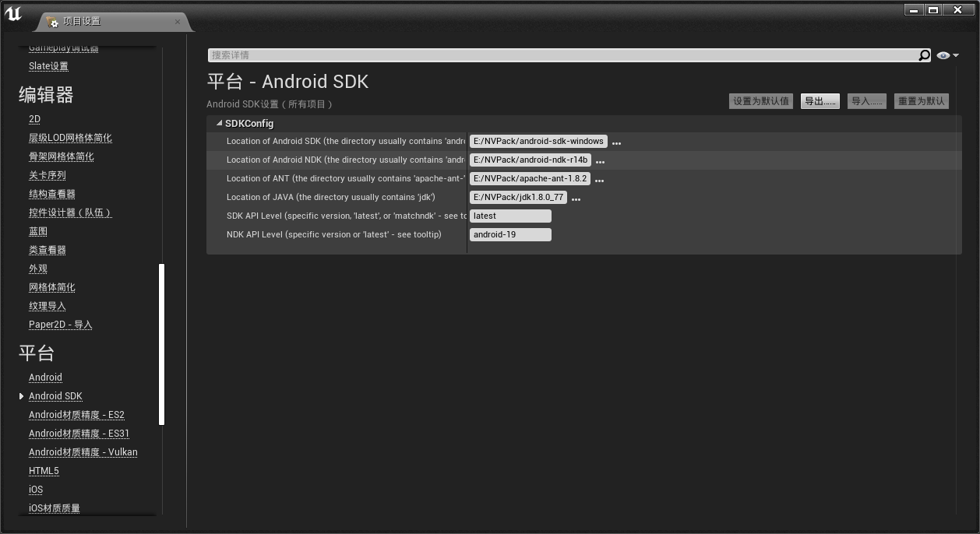Open the eye view options dropdown
This screenshot has height=534, width=980.
(948, 55)
